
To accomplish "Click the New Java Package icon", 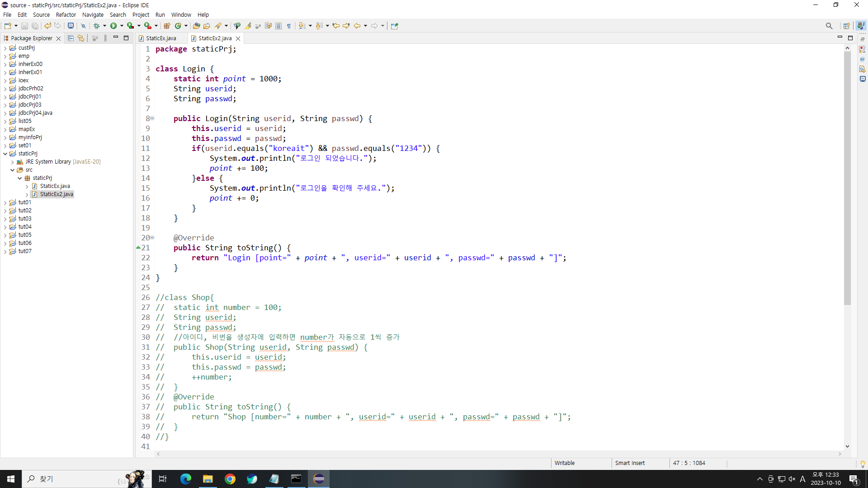I will [167, 26].
